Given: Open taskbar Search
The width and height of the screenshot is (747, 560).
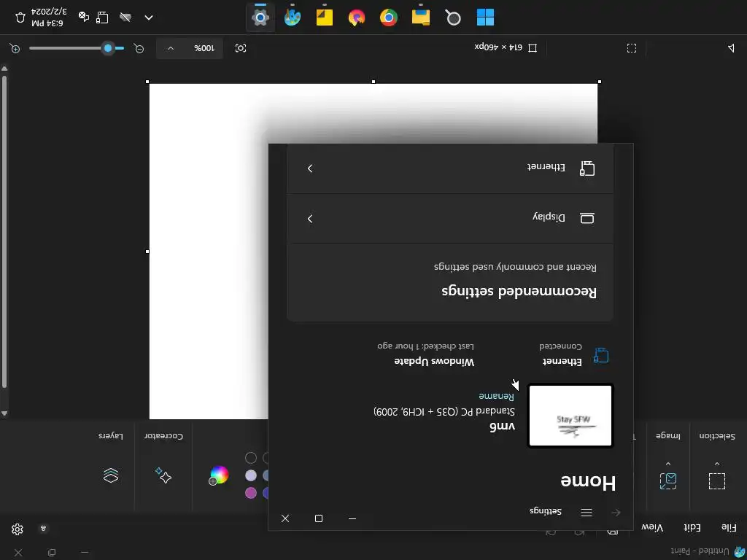Looking at the screenshot, I should pos(453,17).
